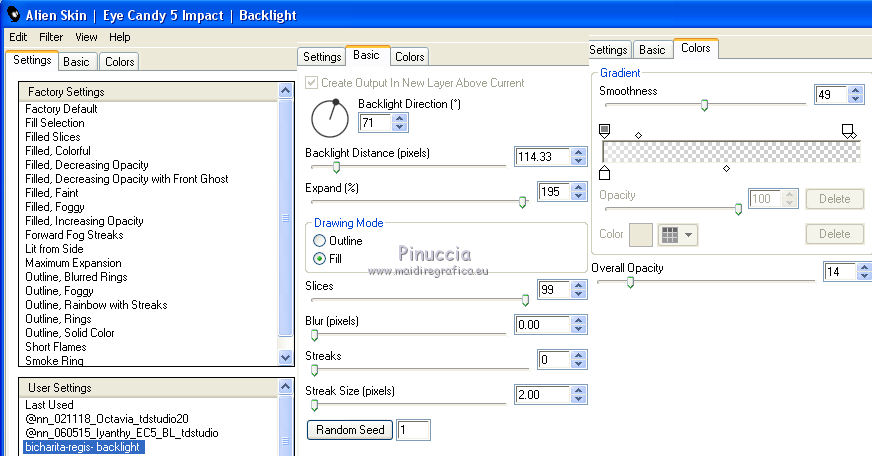Select Maximum Expansion preset
Screen dimensions: 872x456
click(x=73, y=263)
